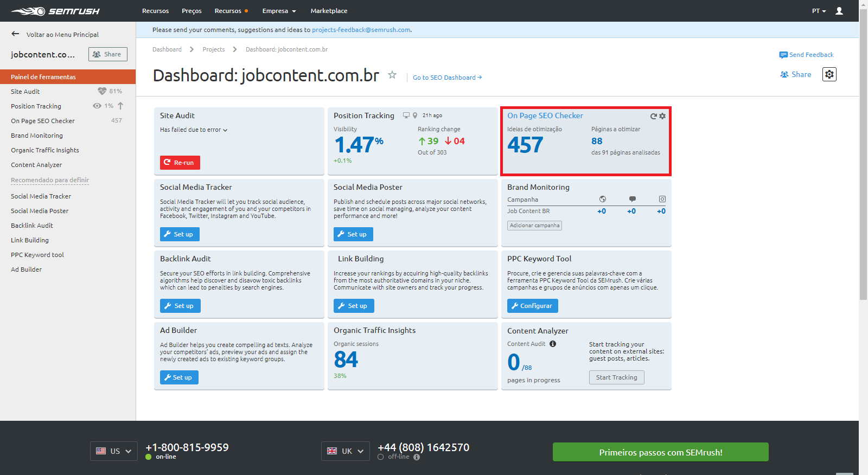Open the UK phone country dropdown
The height and width of the screenshot is (475, 868).
click(x=346, y=451)
